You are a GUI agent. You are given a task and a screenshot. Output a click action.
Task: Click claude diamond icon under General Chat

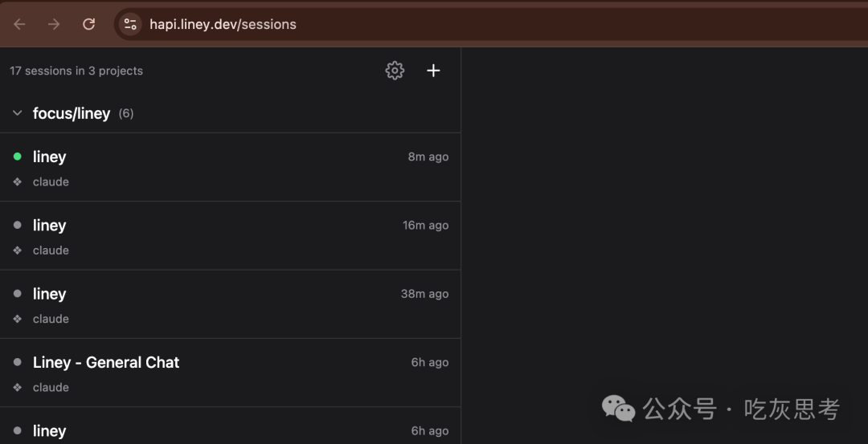pyautogui.click(x=17, y=388)
